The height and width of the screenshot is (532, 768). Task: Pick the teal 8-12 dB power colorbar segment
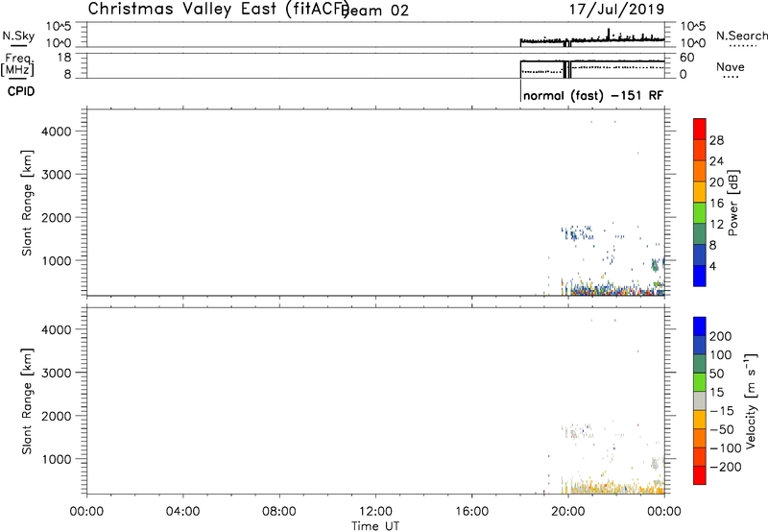click(x=700, y=233)
